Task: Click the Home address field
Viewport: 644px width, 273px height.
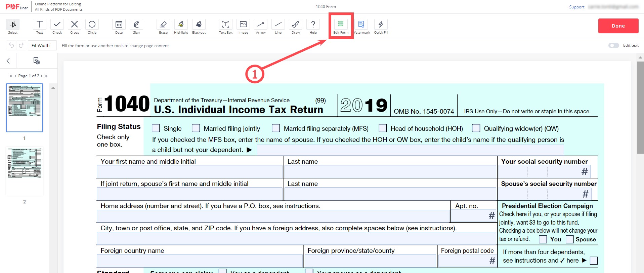Action: click(273, 216)
